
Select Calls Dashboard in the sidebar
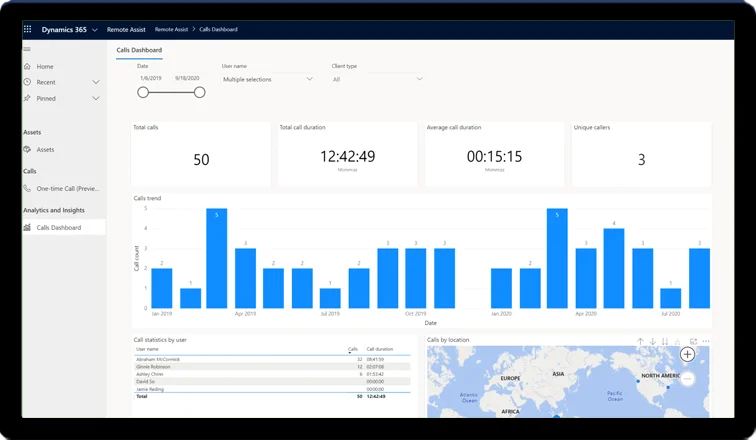point(61,227)
